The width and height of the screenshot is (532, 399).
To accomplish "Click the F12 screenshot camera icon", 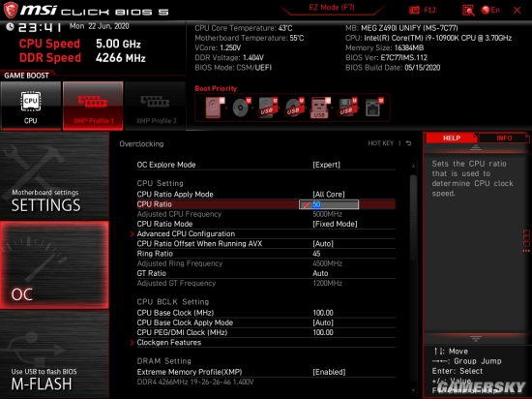I will [x=414, y=11].
